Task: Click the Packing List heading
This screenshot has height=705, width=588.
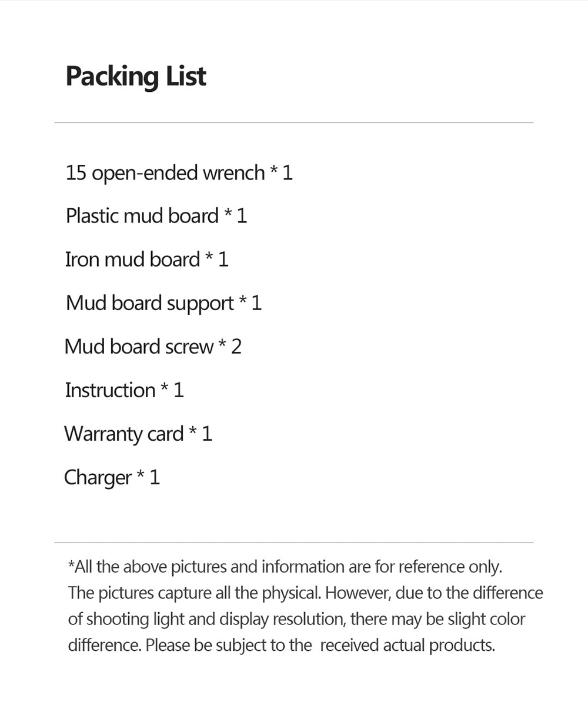Action: (x=136, y=77)
